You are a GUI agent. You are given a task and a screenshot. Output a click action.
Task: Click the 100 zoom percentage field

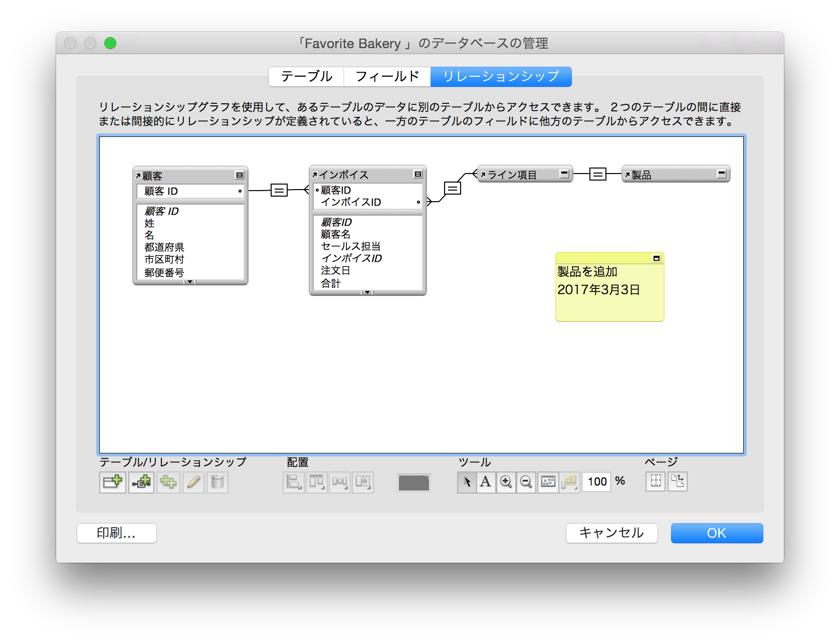click(597, 482)
